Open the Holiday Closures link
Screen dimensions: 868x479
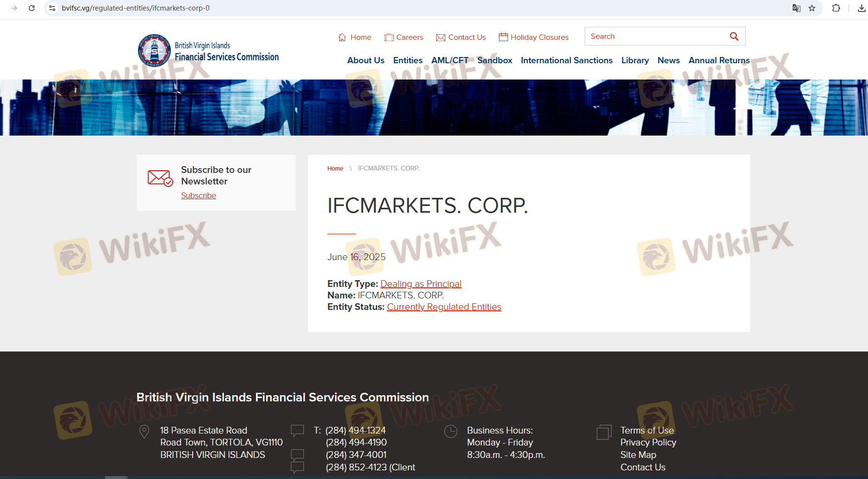[x=540, y=37]
